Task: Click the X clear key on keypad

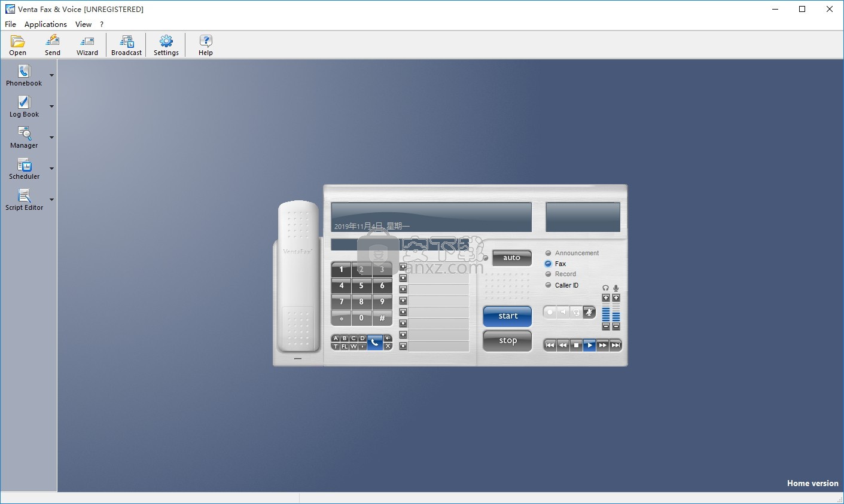Action: coord(388,346)
